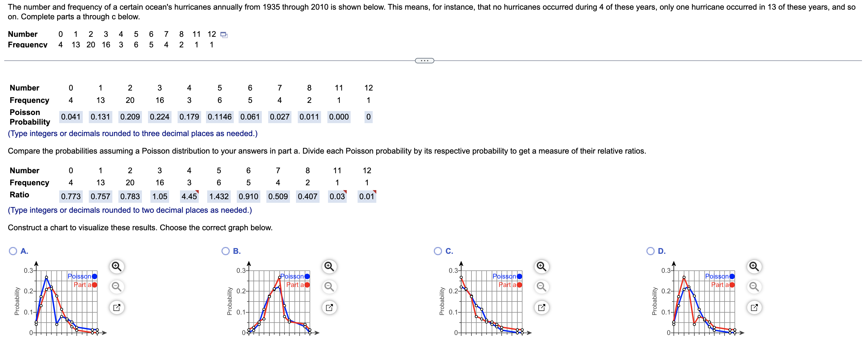
Task: Zoom in on graph B
Action: [329, 266]
